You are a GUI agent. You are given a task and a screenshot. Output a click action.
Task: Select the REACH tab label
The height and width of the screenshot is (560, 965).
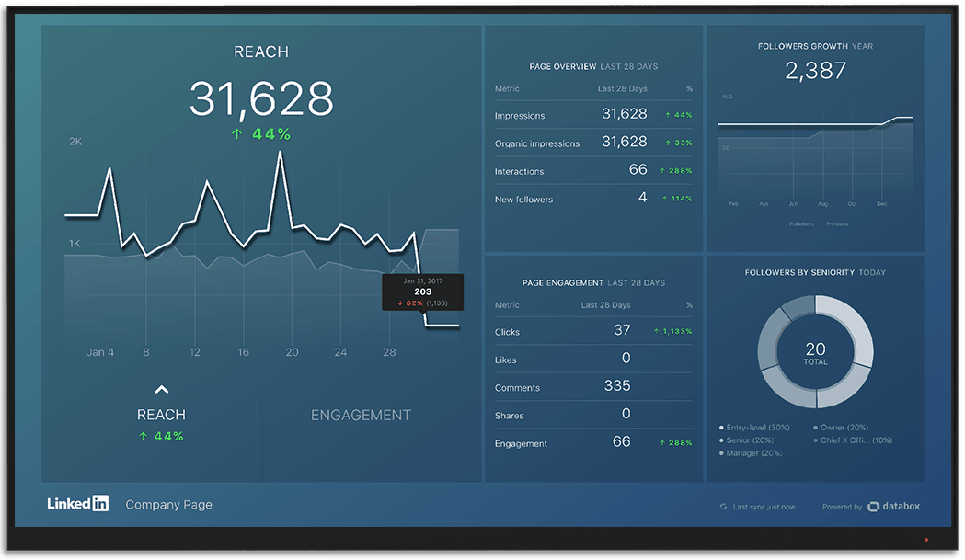161,415
